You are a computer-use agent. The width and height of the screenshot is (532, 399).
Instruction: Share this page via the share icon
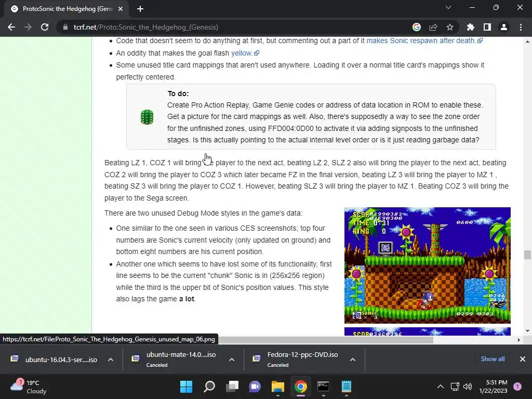pos(433,27)
